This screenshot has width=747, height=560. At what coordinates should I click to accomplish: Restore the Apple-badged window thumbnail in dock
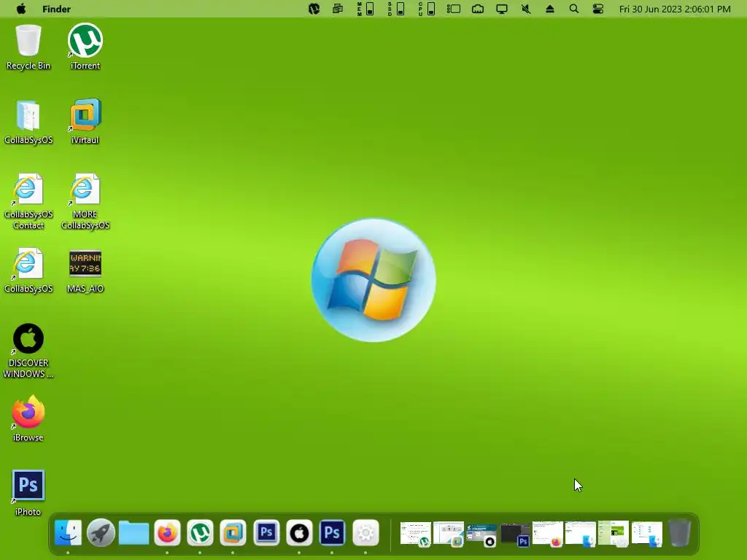[x=481, y=534]
